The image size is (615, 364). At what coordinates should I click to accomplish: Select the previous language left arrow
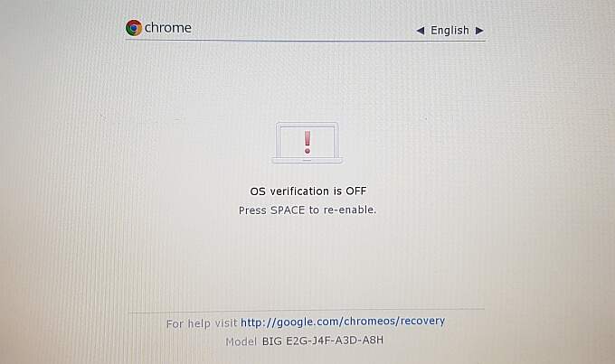point(420,30)
